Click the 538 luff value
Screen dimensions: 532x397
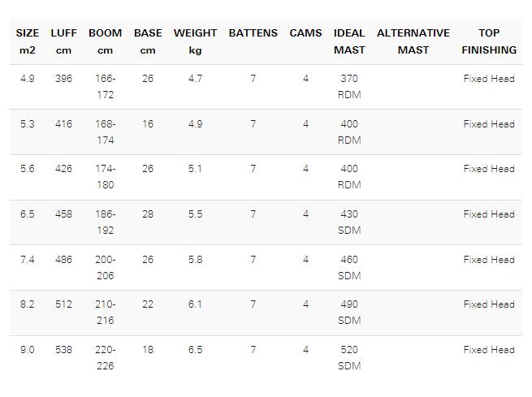(x=64, y=350)
